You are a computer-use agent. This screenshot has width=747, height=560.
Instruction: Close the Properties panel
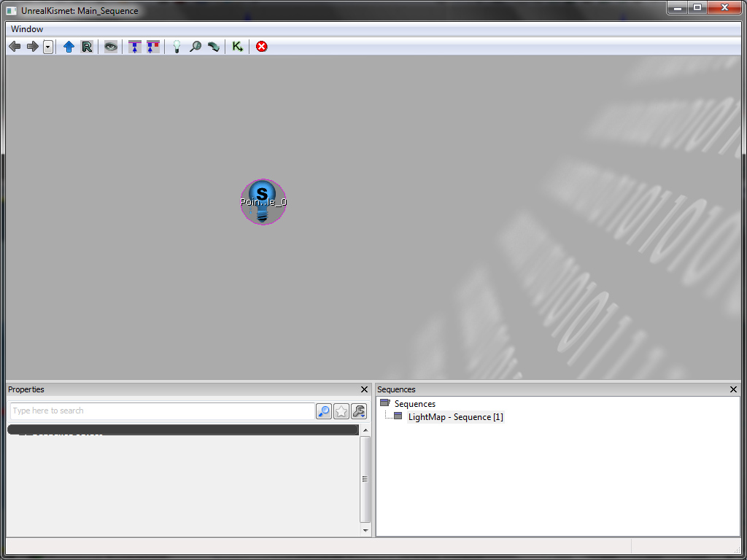click(x=365, y=389)
